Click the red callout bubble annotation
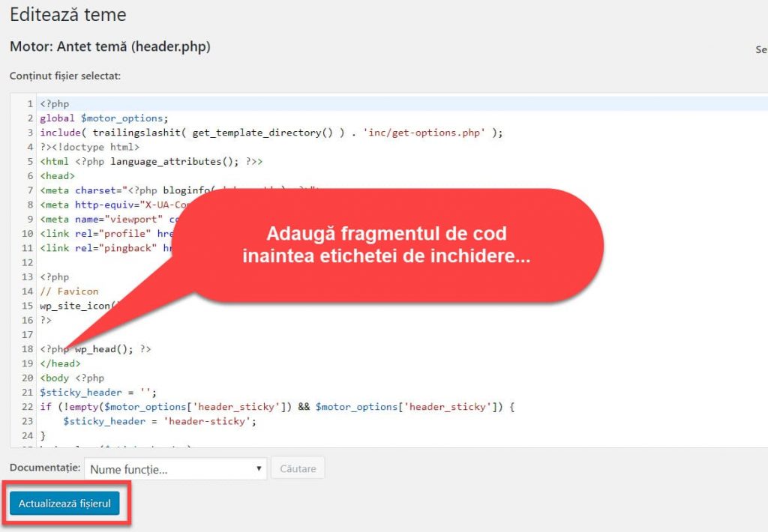Image resolution: width=768 pixels, height=532 pixels. 386,245
